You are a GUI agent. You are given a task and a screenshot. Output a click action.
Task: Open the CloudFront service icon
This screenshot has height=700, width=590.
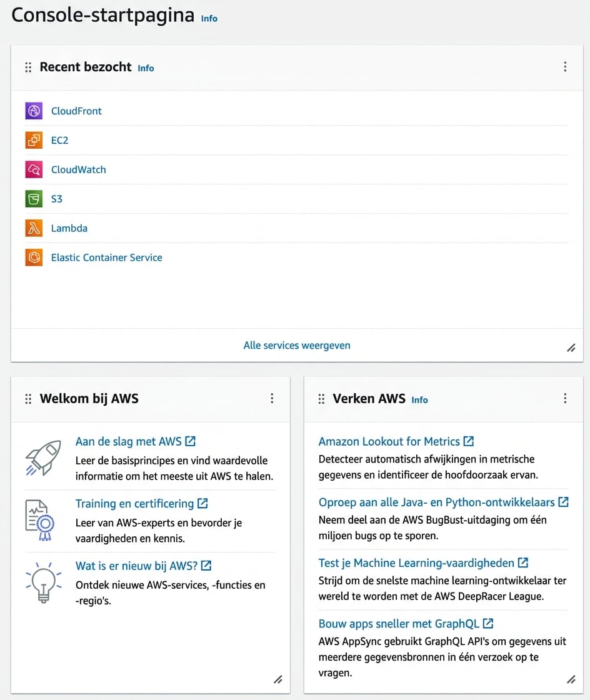33,111
